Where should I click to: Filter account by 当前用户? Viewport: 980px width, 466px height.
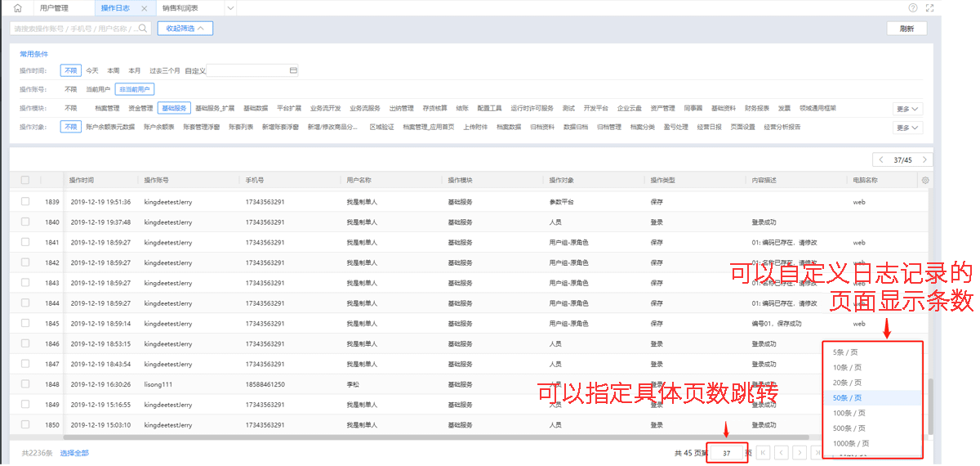[x=98, y=89]
